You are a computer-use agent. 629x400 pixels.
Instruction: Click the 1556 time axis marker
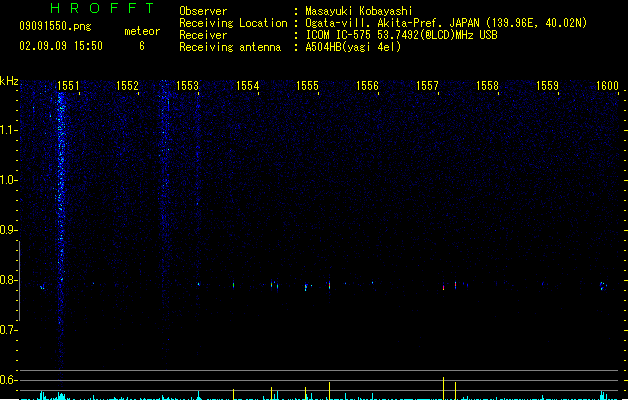[367, 86]
